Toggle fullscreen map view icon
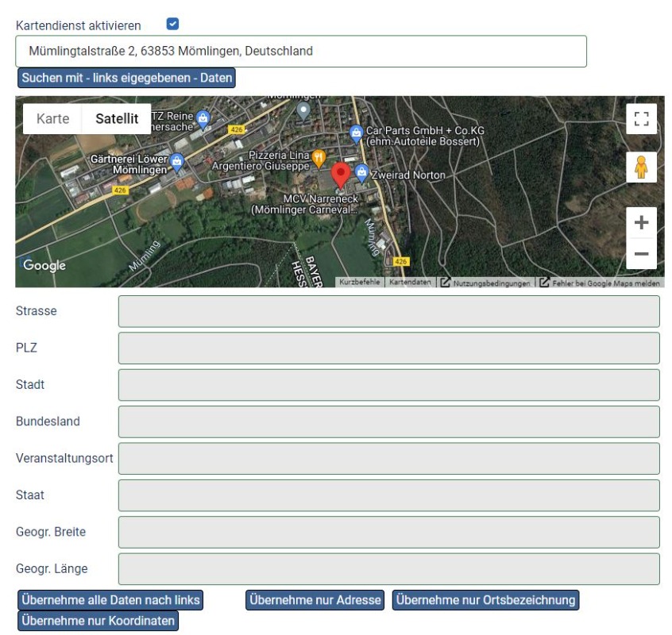The image size is (672, 635). (x=641, y=118)
